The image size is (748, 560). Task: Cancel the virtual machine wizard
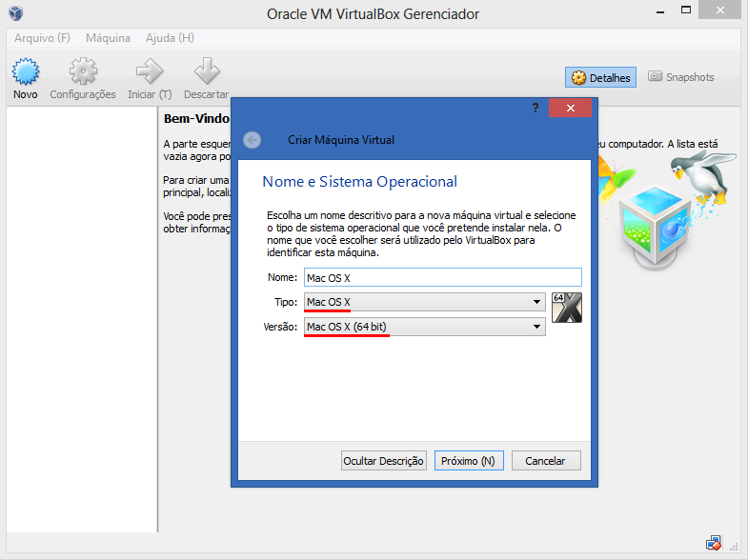pyautogui.click(x=545, y=461)
